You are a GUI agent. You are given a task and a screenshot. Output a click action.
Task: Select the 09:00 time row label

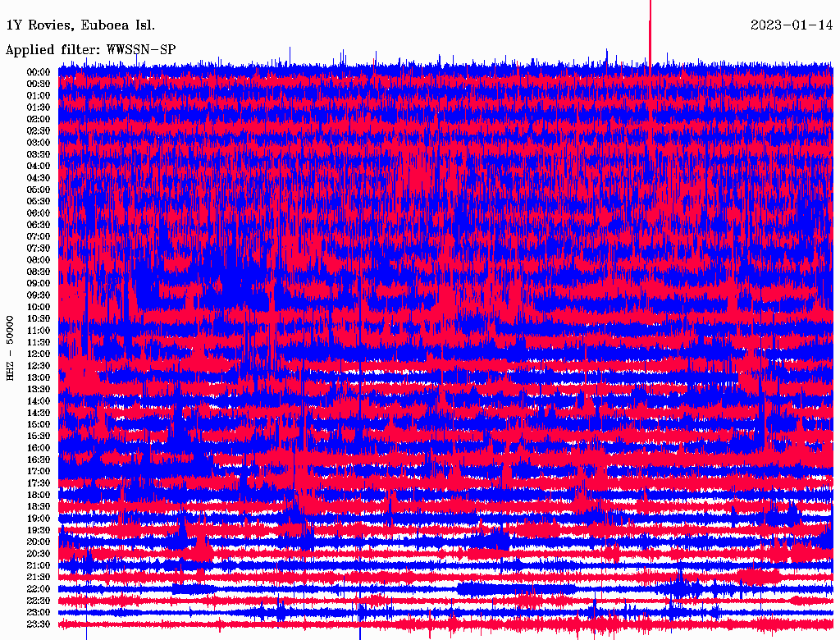(38, 283)
